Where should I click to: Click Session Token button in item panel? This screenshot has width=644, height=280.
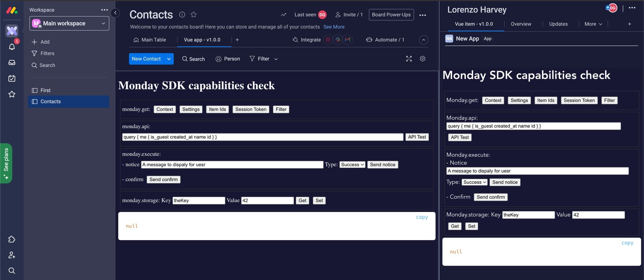[579, 100]
